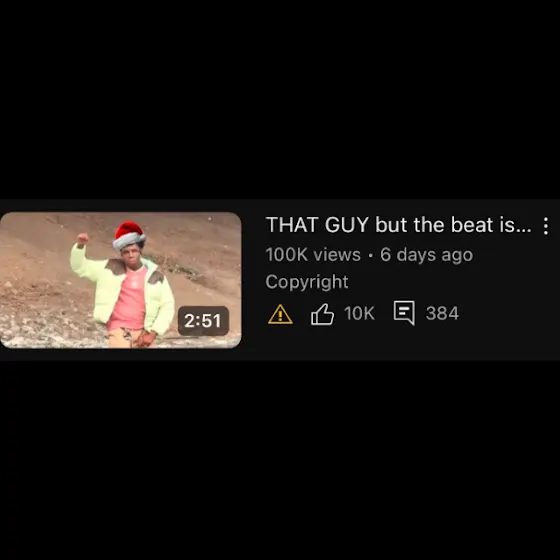This screenshot has height=560, width=560.
Task: Click the words THAT GUY in the title
Action: tap(317, 225)
